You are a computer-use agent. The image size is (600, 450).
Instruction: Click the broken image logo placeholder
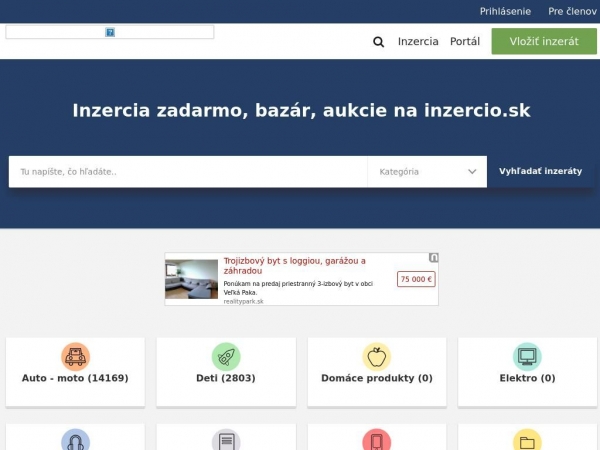pos(110,32)
